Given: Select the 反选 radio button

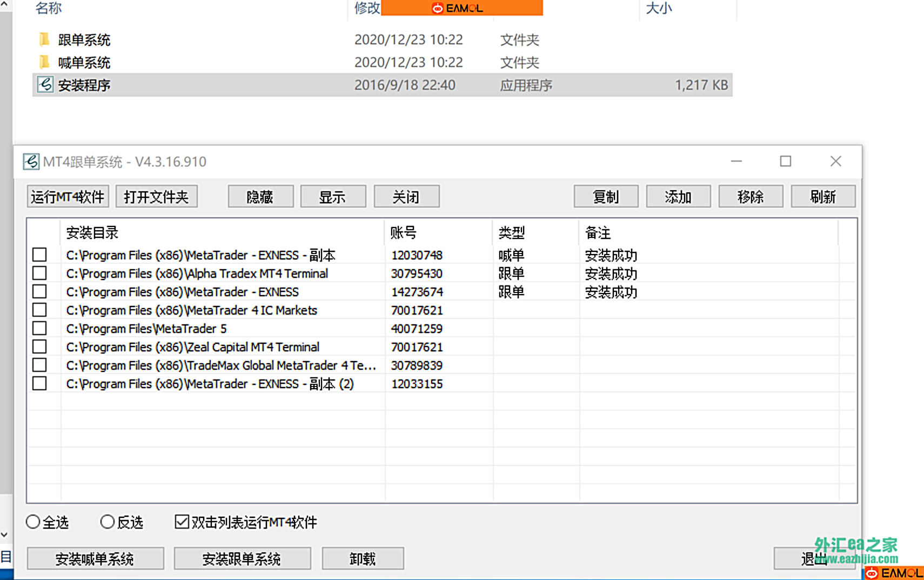Looking at the screenshot, I should 108,521.
